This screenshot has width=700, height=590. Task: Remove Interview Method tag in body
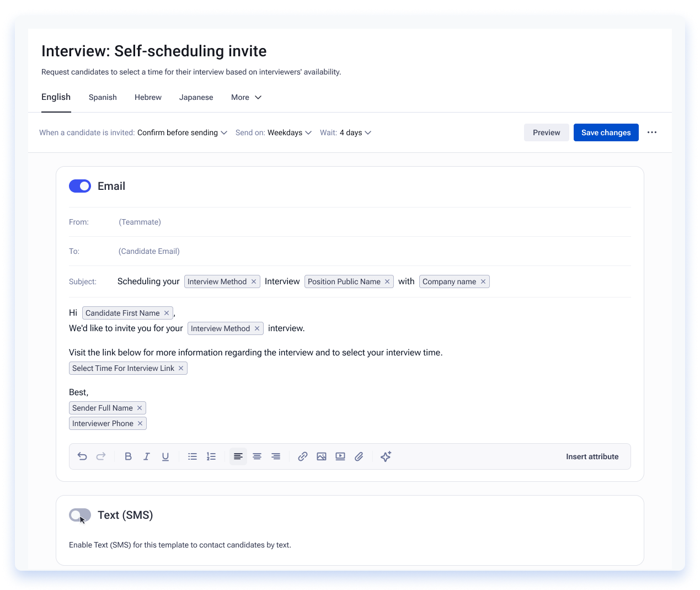coord(257,328)
